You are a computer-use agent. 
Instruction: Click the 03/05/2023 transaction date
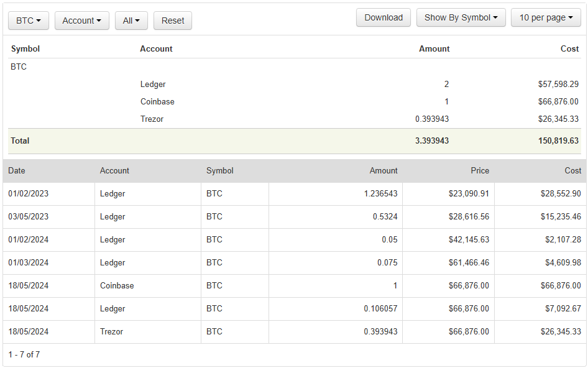pyautogui.click(x=29, y=216)
